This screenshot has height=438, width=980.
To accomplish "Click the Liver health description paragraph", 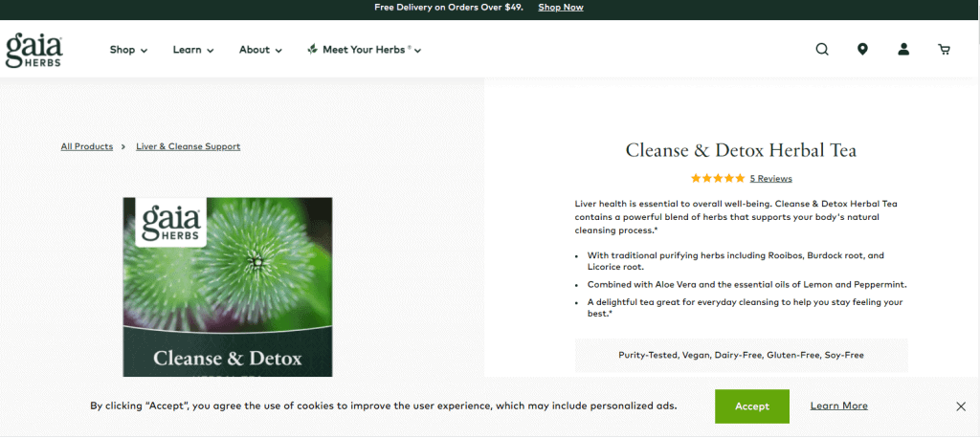I will point(736,217).
